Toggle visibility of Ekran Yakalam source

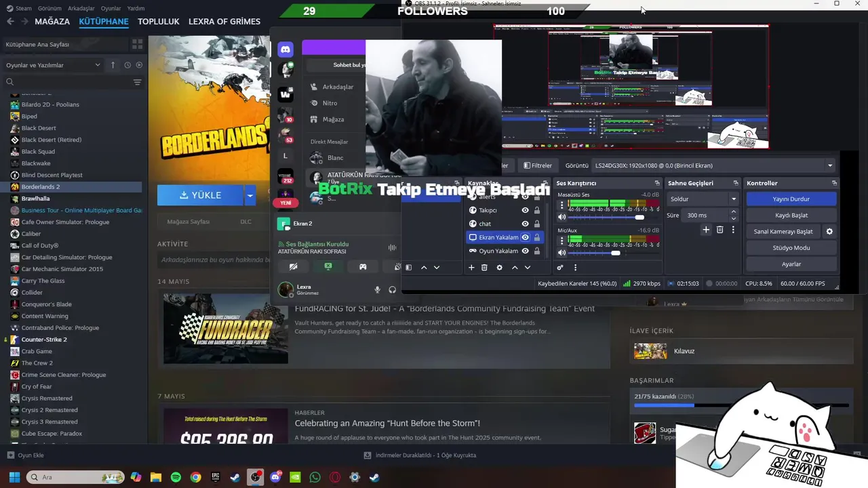coord(525,237)
